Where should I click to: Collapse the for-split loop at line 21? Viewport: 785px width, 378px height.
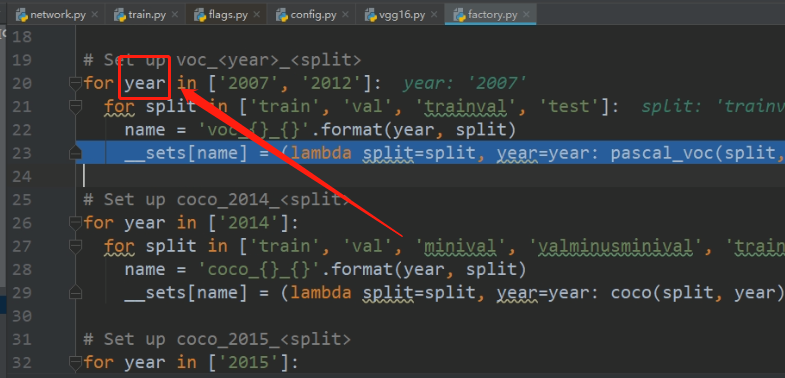click(76, 107)
